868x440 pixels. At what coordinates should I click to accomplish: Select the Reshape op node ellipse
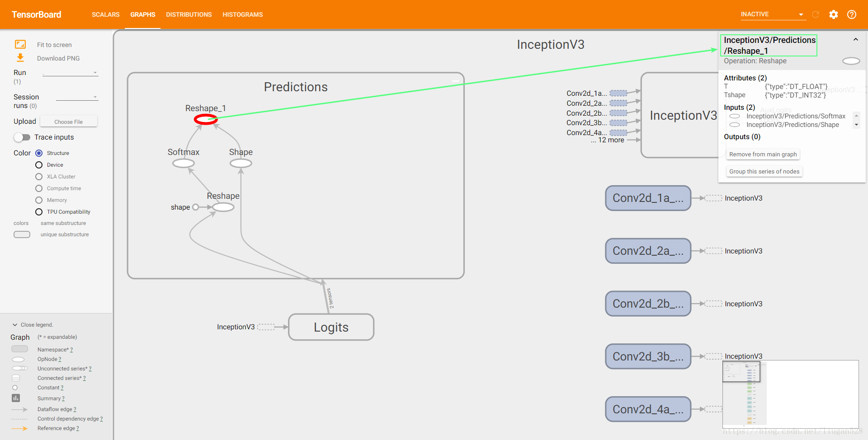click(223, 207)
